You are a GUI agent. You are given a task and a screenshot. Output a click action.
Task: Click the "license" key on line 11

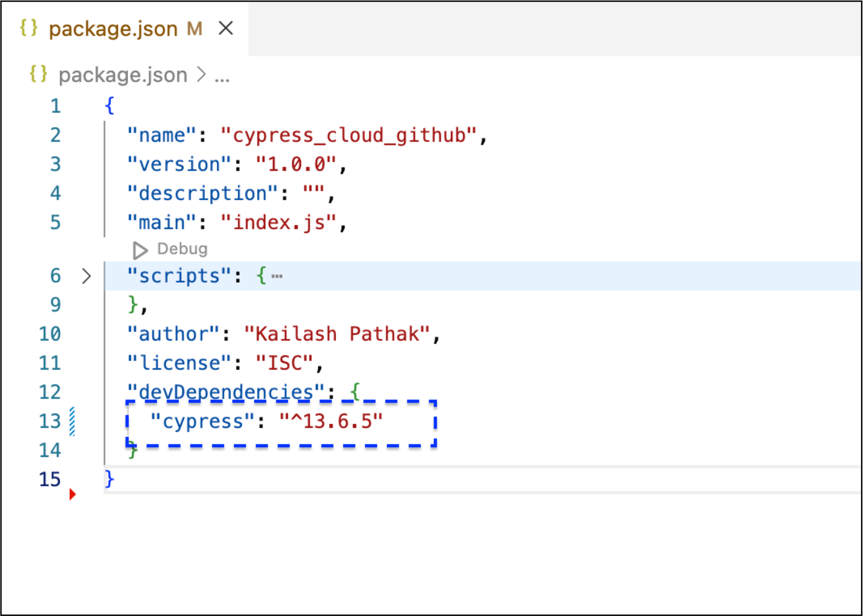click(x=179, y=363)
